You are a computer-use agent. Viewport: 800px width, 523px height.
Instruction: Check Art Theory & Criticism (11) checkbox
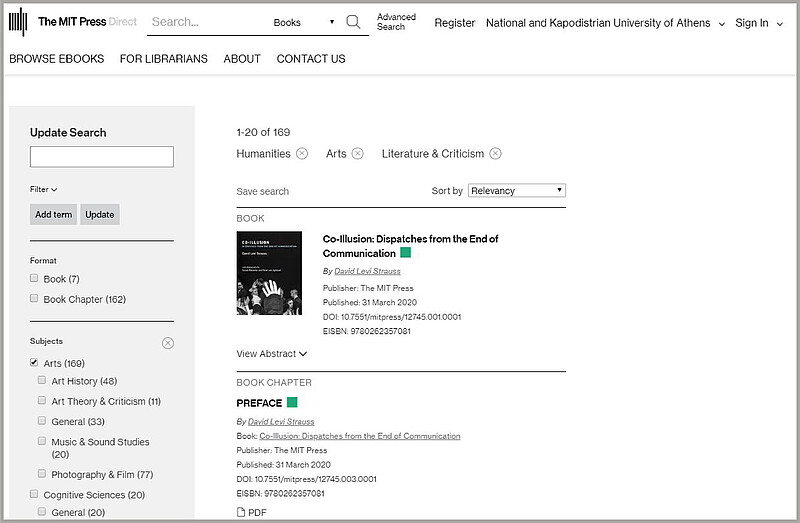[x=42, y=401]
